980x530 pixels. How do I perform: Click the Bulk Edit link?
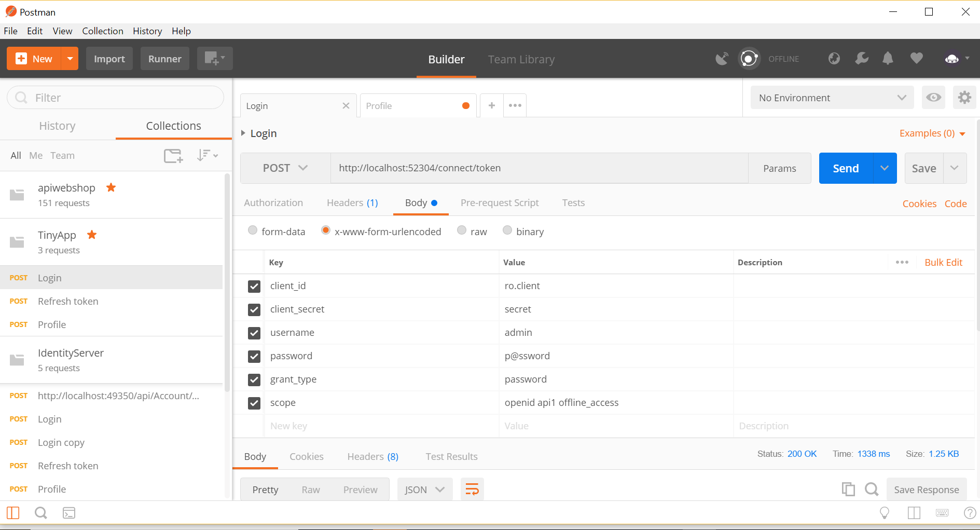pos(943,262)
